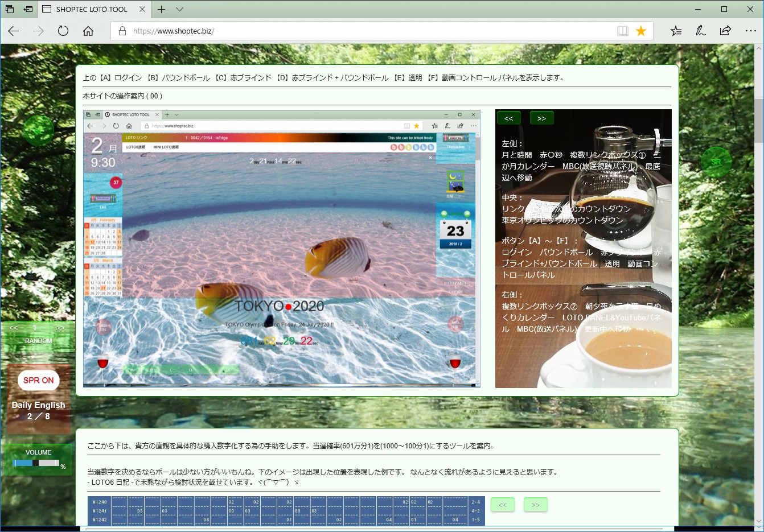Click the LOTO6 日記 text line
The width and height of the screenshot is (764, 532).
194,482
